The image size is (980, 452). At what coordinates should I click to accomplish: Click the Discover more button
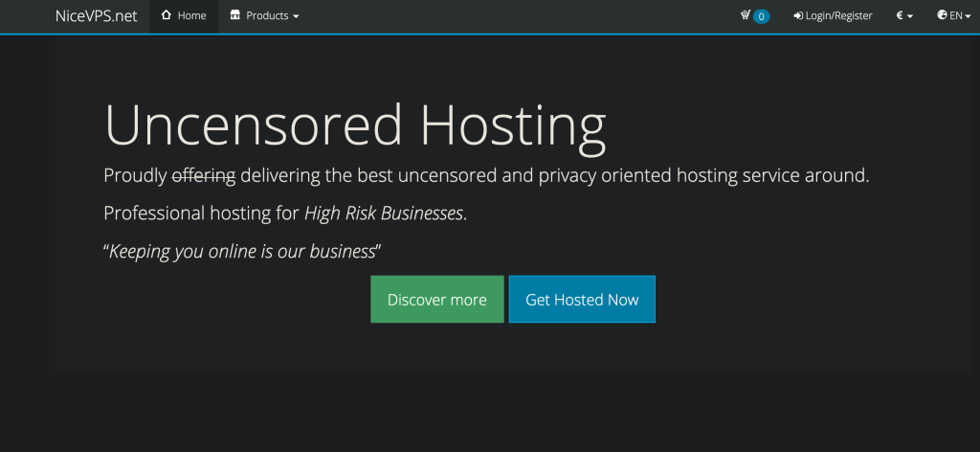(436, 300)
